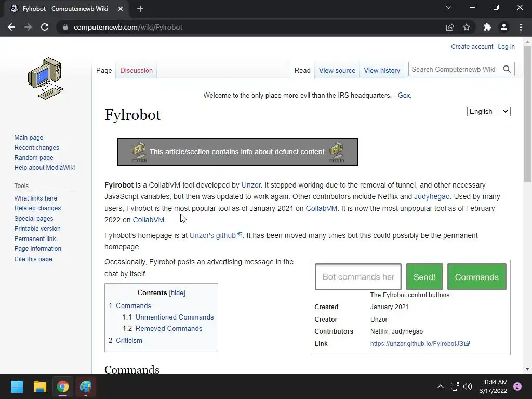532x399 pixels.
Task: Open the View history tab
Action: pos(382,70)
